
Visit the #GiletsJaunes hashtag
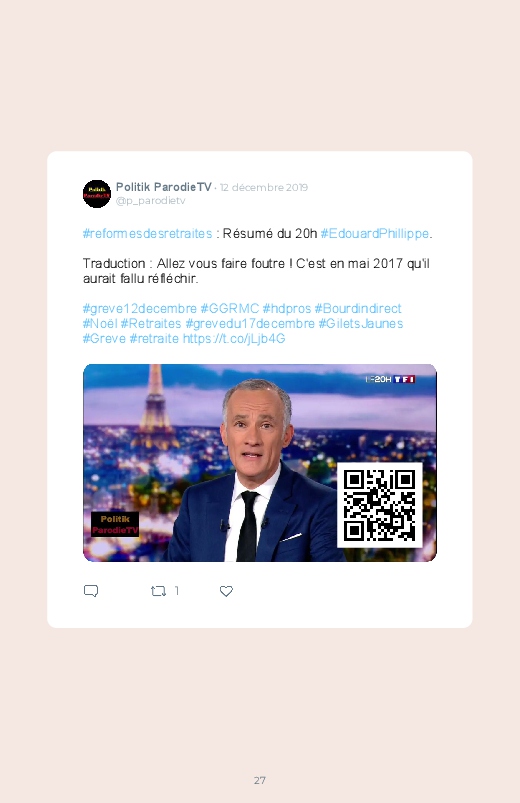coord(361,324)
